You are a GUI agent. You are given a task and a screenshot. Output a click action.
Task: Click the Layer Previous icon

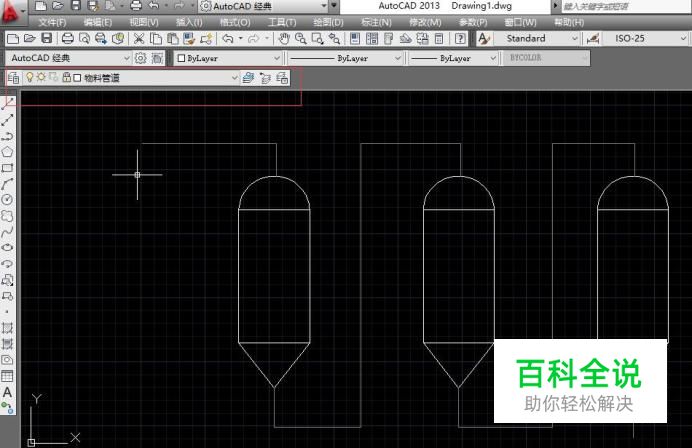(265, 78)
